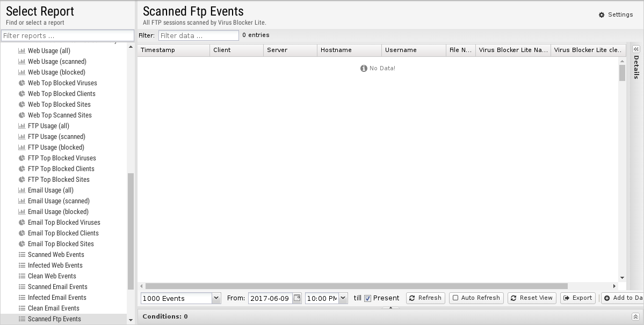The image size is (644, 325).
Task: Enable the Auto Refresh checkbox
Action: pyautogui.click(x=455, y=298)
